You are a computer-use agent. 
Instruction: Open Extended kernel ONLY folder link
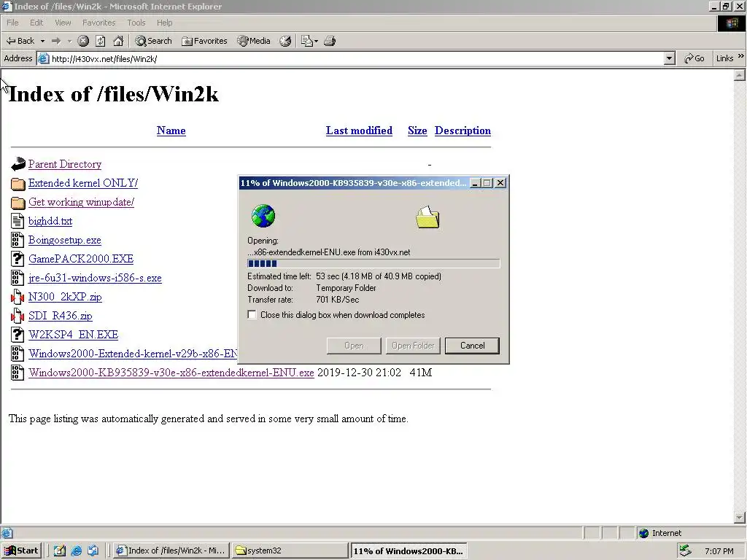(83, 183)
